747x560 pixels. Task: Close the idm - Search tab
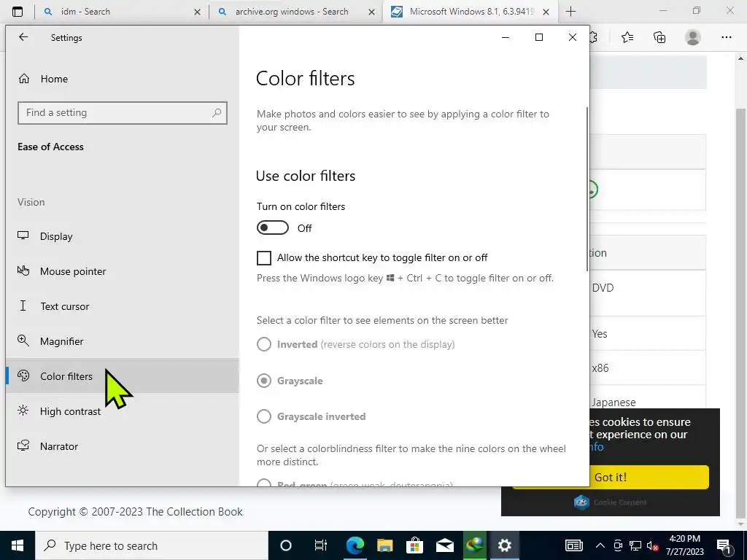197,12
